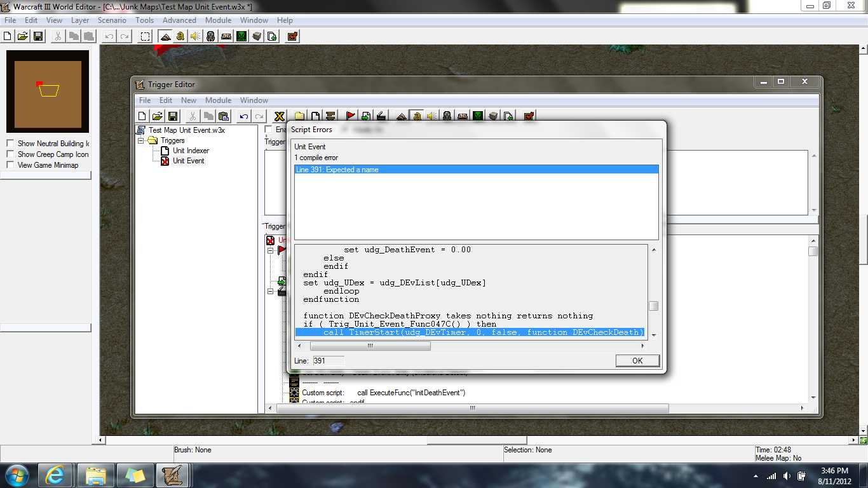Click the highlighted TimerStart code line
868x488 pixels.
point(470,332)
